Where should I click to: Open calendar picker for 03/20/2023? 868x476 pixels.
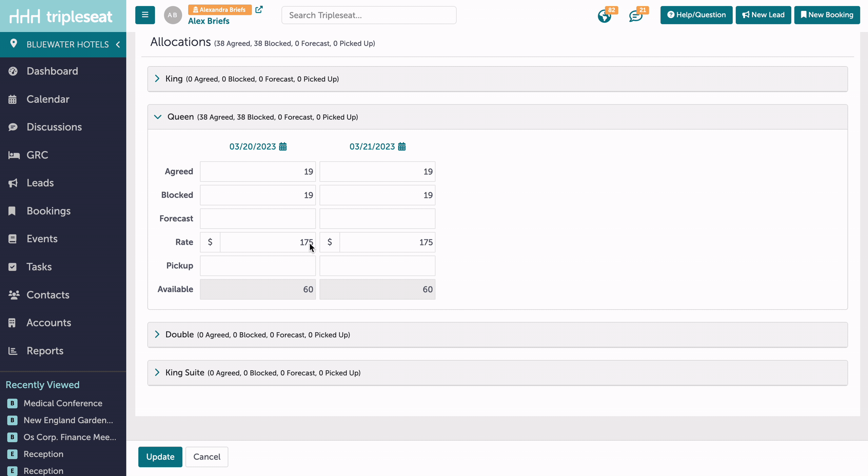(x=283, y=146)
